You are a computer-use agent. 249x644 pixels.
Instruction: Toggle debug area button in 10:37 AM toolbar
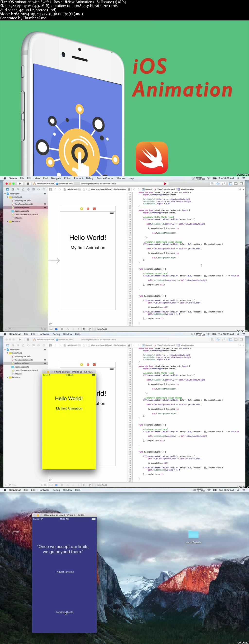point(236,183)
